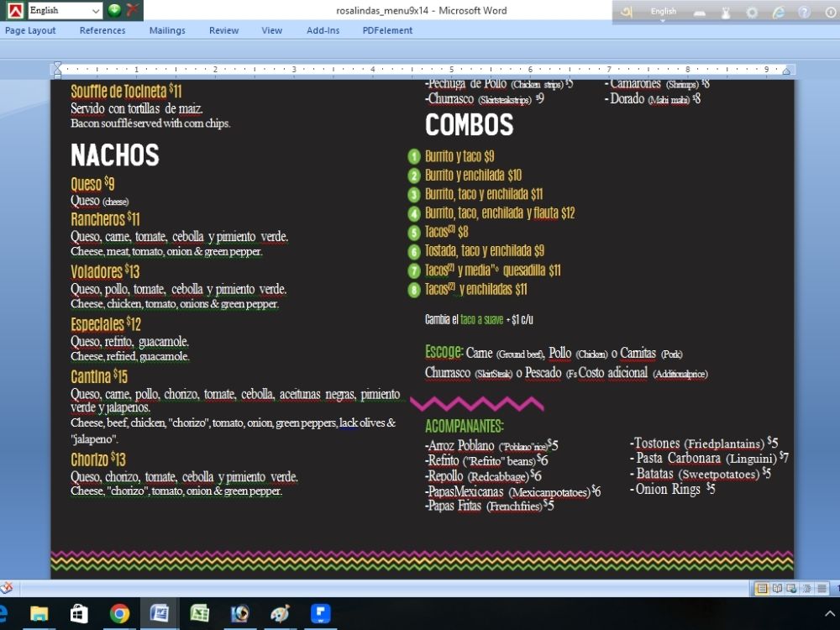Screen dimensions: 840x630
Task: Click the green 'Escoge:' label
Action: pos(444,351)
